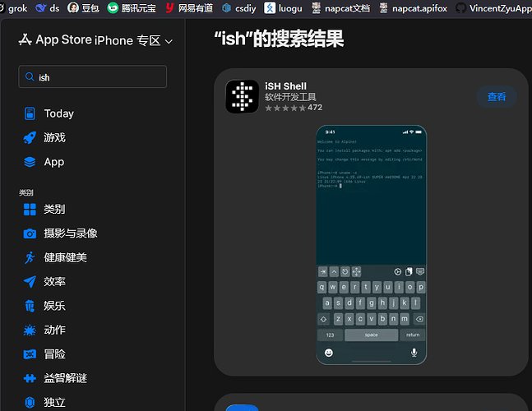Open the VincentZyuApp GitHub bookmark
Image resolution: width=532 pixels, height=411 pixels.
pyautogui.click(x=493, y=8)
